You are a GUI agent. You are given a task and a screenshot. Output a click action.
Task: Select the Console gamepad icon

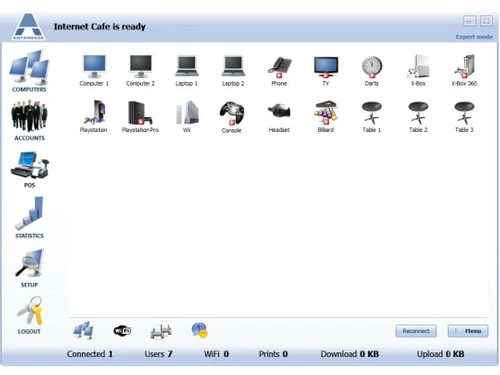pos(232,113)
